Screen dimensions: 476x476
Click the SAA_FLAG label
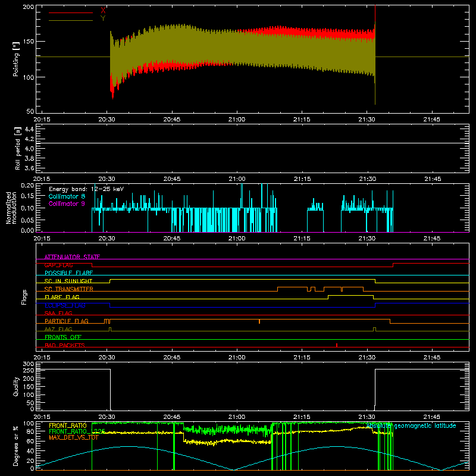[x=58, y=313]
